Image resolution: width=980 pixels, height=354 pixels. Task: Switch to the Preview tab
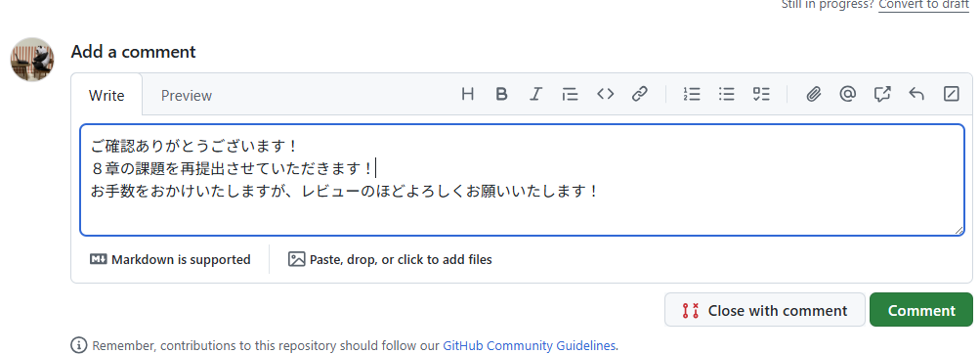pos(187,95)
